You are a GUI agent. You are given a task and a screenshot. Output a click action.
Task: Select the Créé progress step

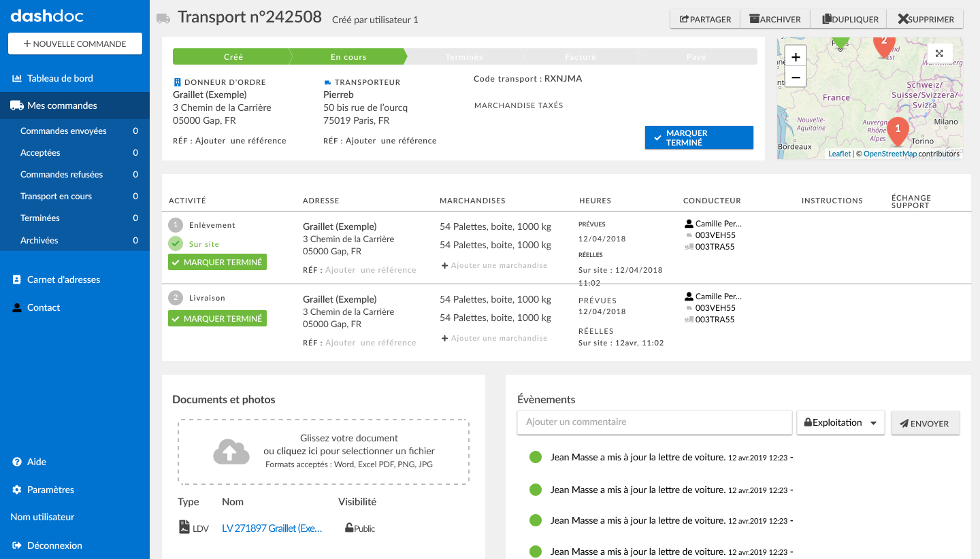(x=233, y=56)
